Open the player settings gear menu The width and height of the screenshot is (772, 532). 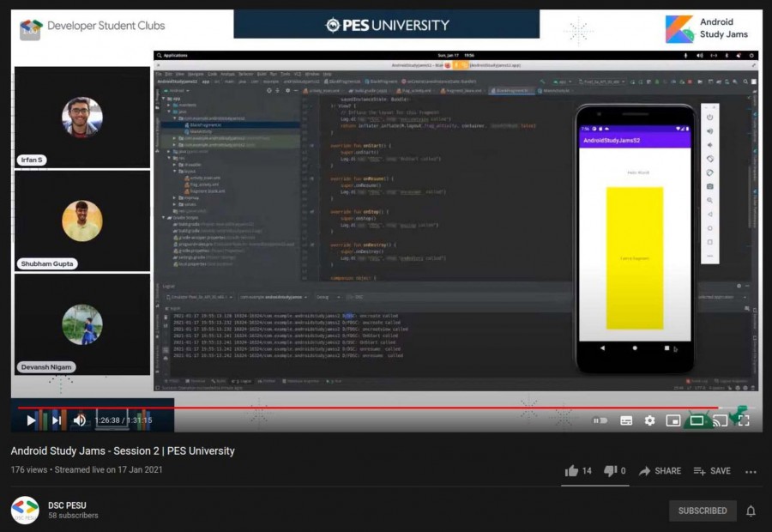click(x=650, y=420)
